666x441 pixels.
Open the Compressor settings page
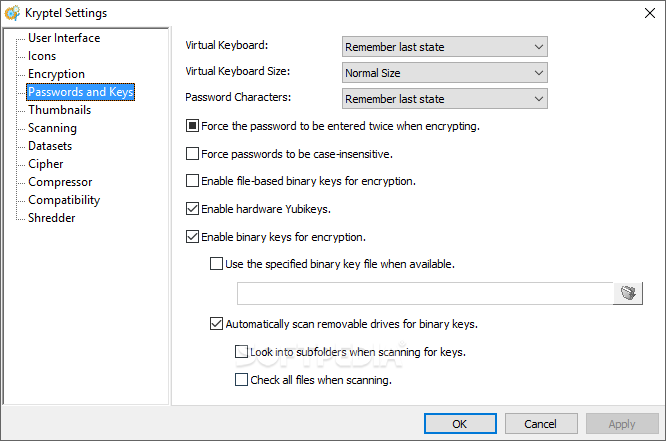pyautogui.click(x=60, y=182)
